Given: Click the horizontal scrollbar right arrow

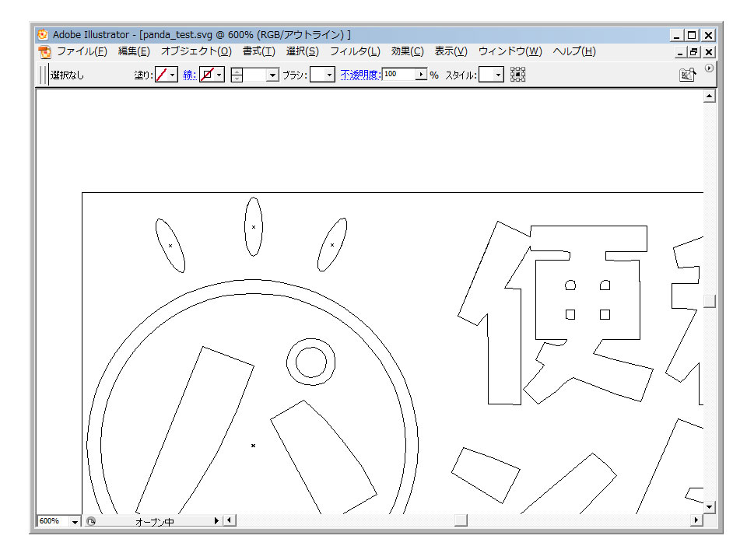Looking at the screenshot, I should coord(696,520).
